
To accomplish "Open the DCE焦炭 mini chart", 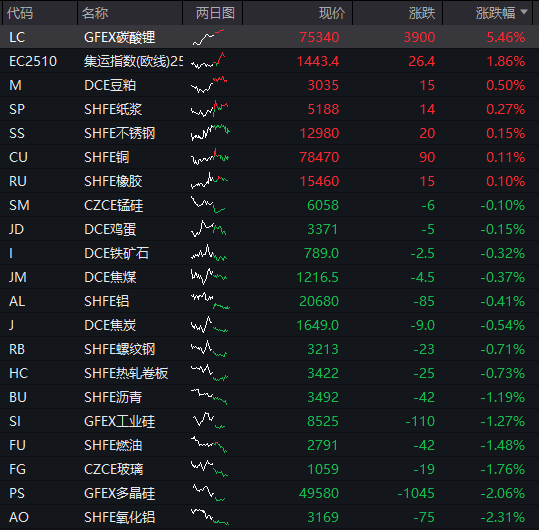I will click(209, 325).
